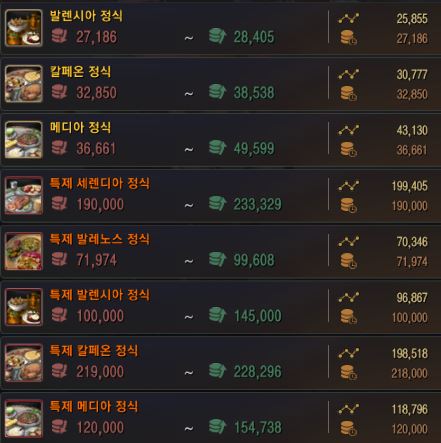Click the gold coin clock icon for 특제 칼페온 정식

[x=348, y=372]
